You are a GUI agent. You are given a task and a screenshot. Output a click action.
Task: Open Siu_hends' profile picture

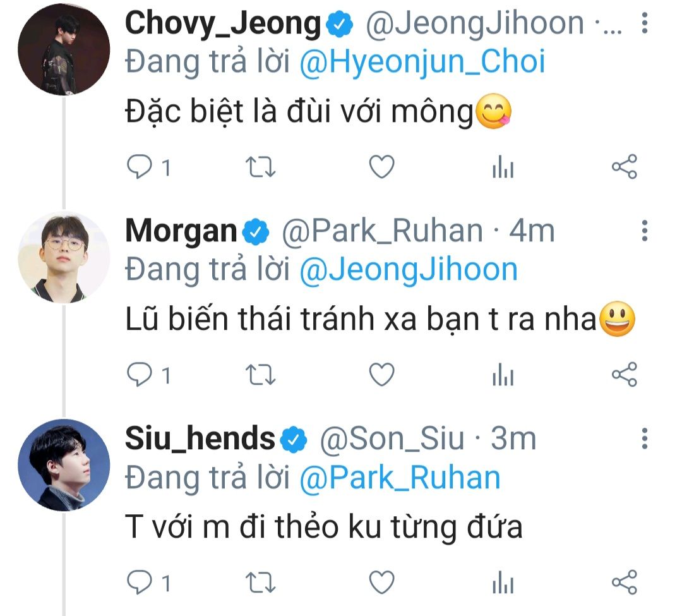(63, 464)
